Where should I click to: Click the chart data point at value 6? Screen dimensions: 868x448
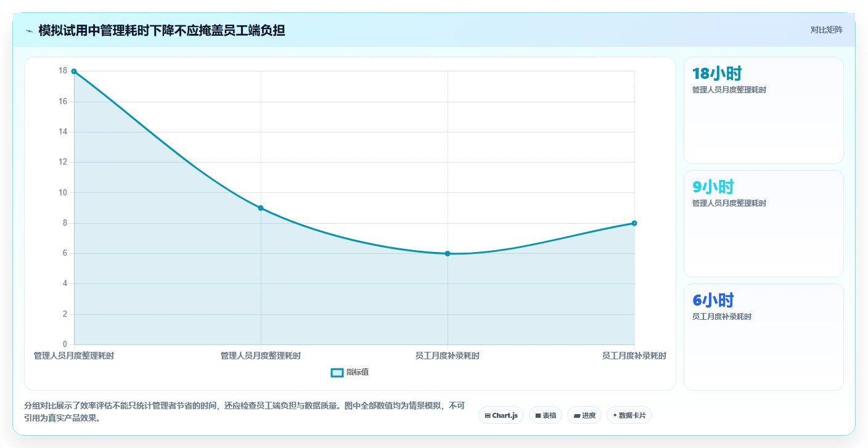click(x=448, y=253)
